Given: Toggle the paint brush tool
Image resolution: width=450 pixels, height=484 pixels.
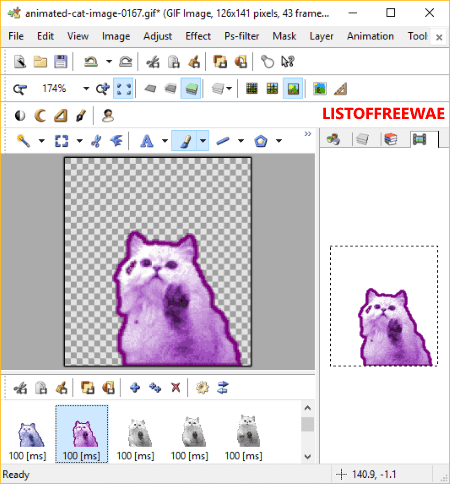Looking at the screenshot, I should (x=185, y=141).
